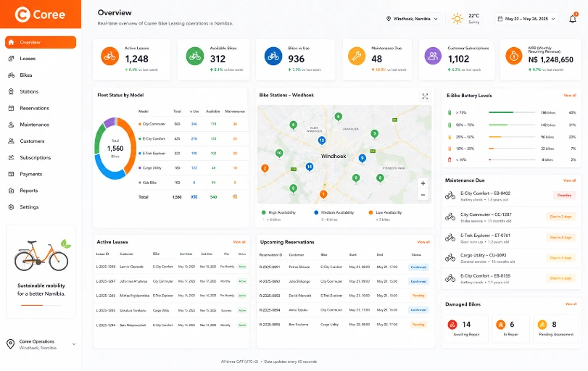Click the Awaiting Repair damaged bike icon
588x371 pixels.
click(452, 325)
